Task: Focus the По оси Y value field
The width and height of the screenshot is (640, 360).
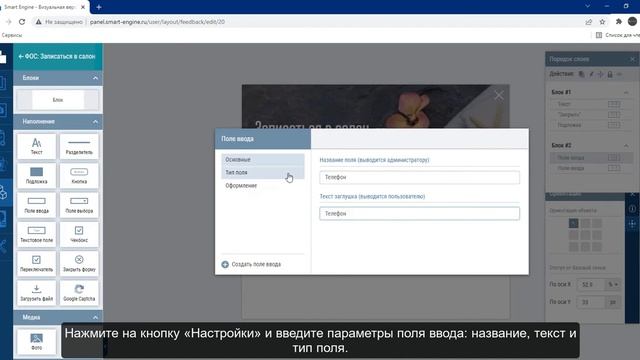Action: pyautogui.click(x=591, y=302)
